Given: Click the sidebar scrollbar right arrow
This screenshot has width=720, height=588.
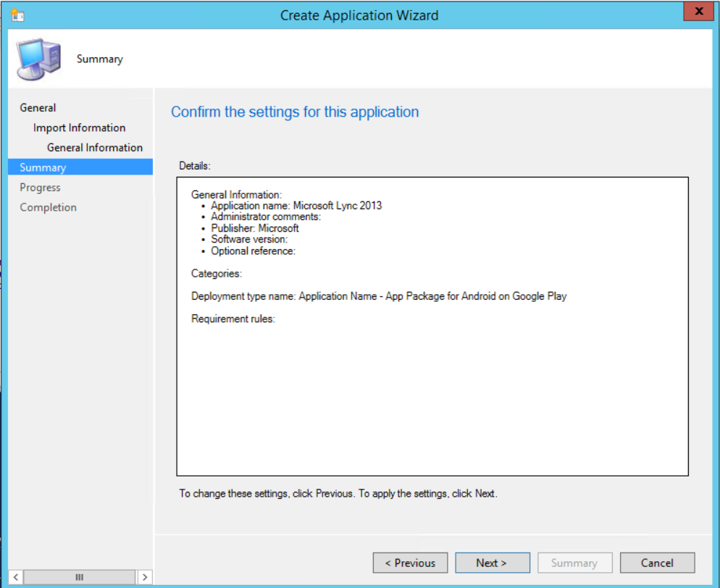Looking at the screenshot, I should point(145,577).
